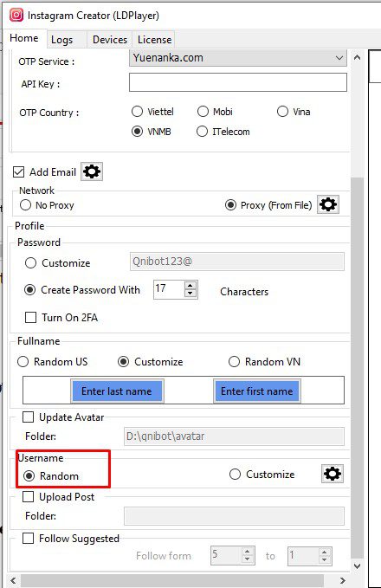Decrease Follow to value down arrow
This screenshot has width=381, height=588.
[x=325, y=560]
